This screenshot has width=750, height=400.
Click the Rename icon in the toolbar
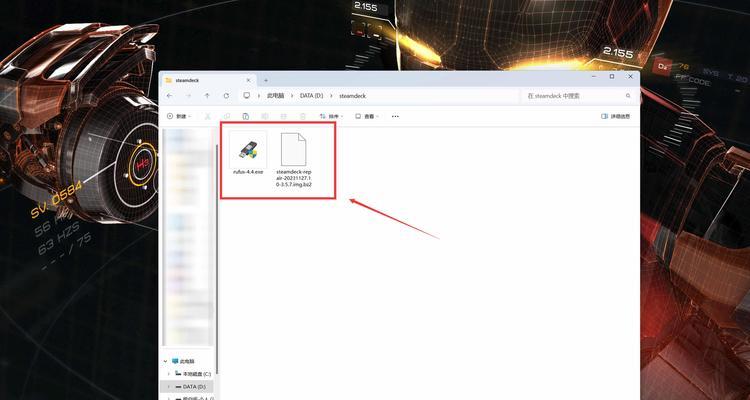click(265, 116)
